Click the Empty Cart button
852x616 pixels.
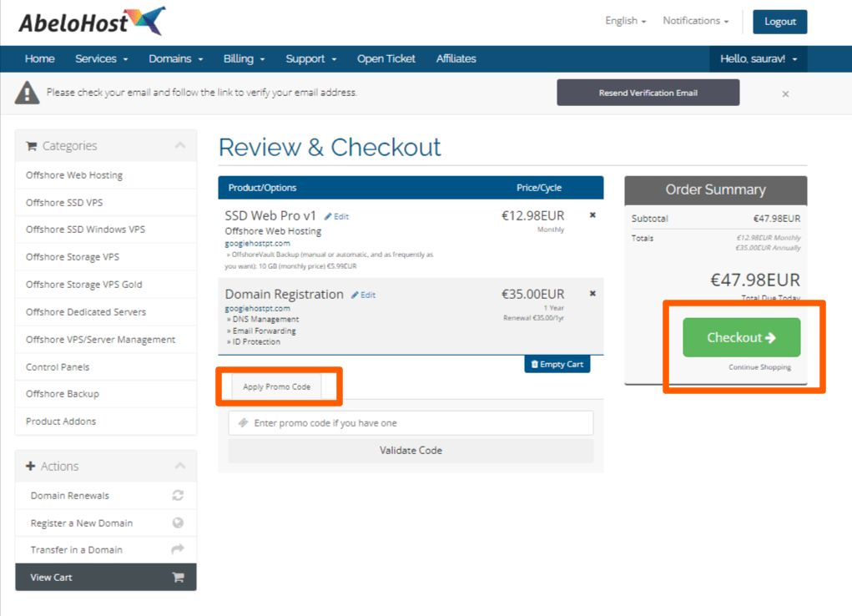(557, 364)
